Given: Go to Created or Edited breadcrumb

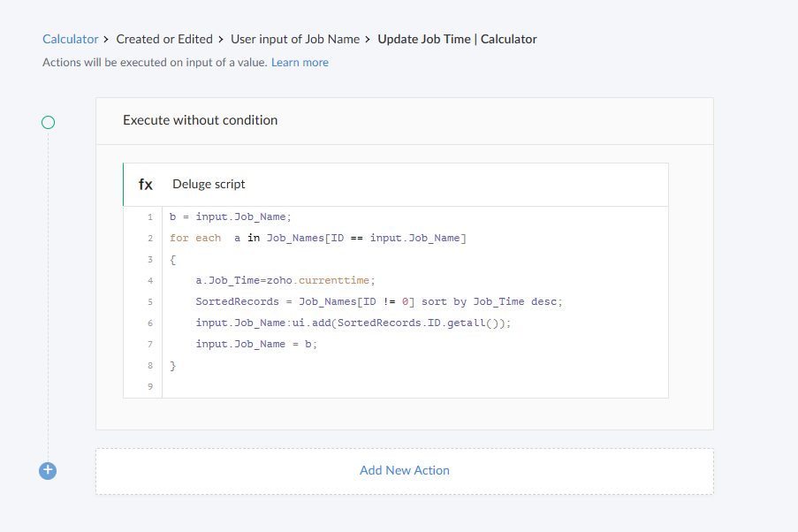Looking at the screenshot, I should pyautogui.click(x=164, y=39).
